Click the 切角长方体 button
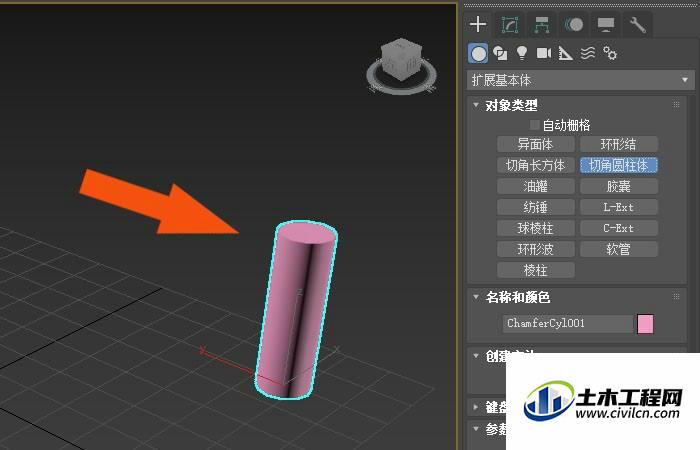 535,165
